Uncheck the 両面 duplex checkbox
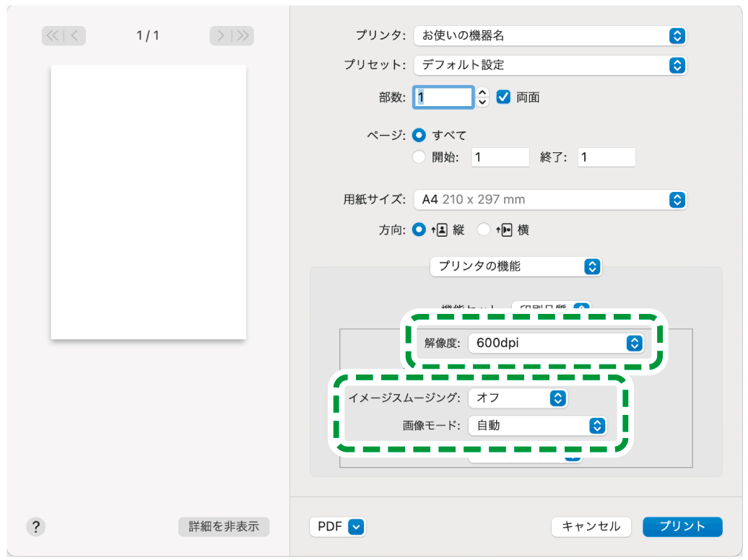 pos(503,97)
